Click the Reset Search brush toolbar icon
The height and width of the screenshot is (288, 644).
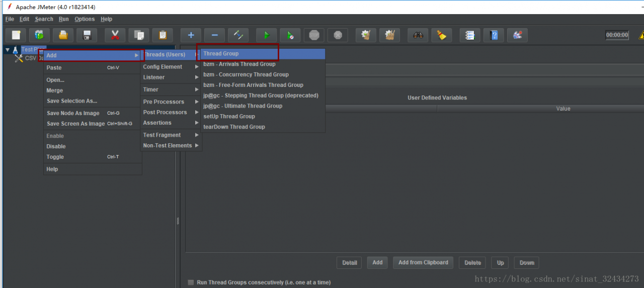(441, 35)
